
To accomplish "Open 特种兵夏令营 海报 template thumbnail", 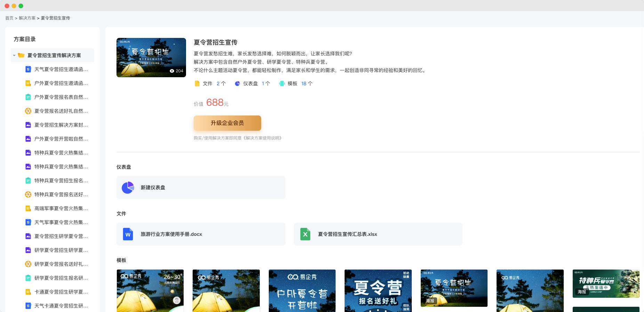I will 606,283.
